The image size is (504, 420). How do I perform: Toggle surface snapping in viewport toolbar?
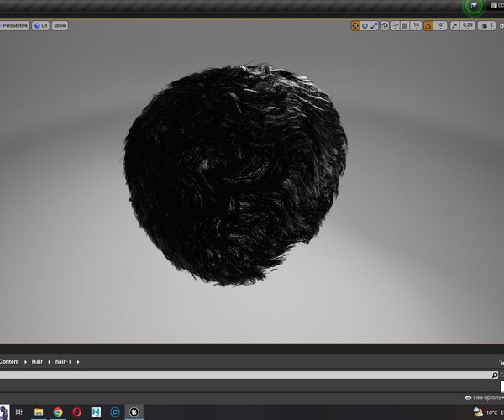click(x=396, y=26)
